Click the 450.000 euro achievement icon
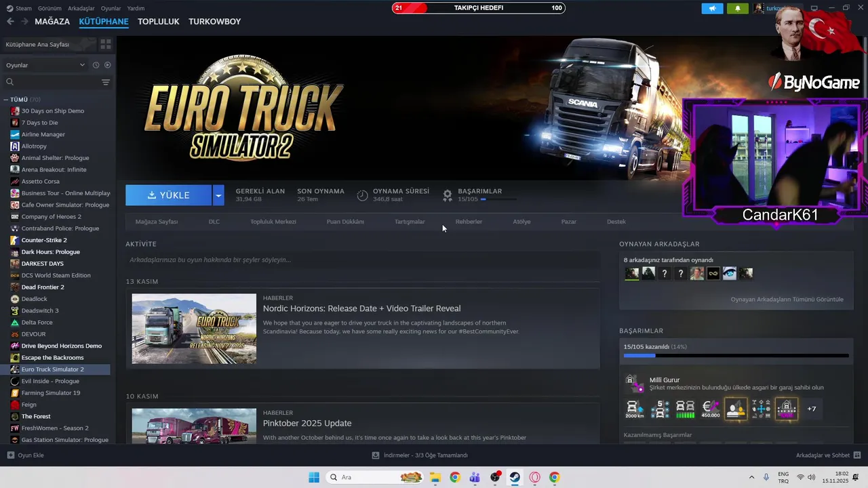868x488 pixels. [711, 409]
